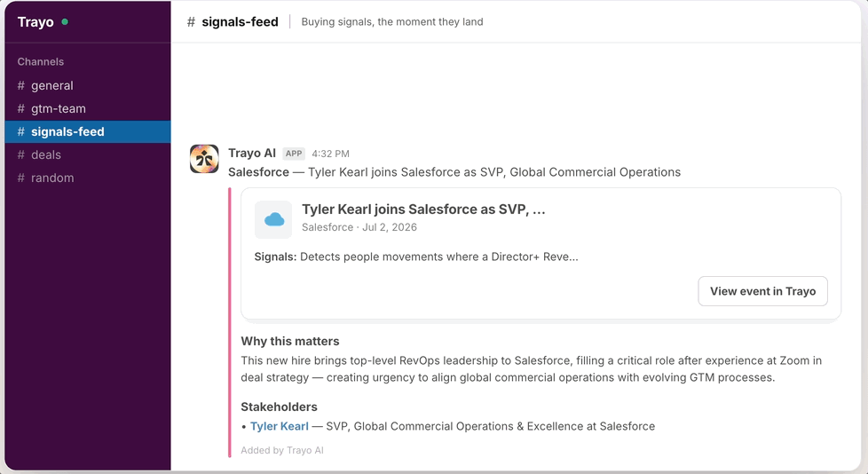Click the green online status dot
This screenshot has height=474, width=868.
[65, 22]
